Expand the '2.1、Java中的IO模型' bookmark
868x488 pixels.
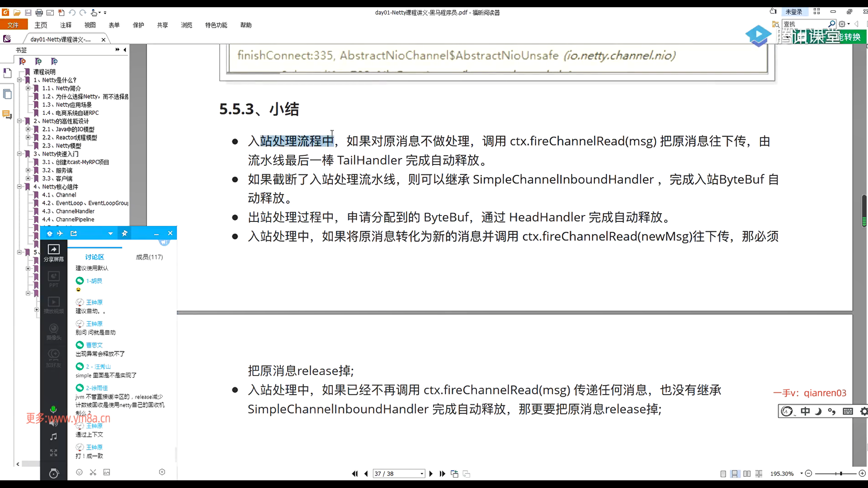tap(28, 129)
